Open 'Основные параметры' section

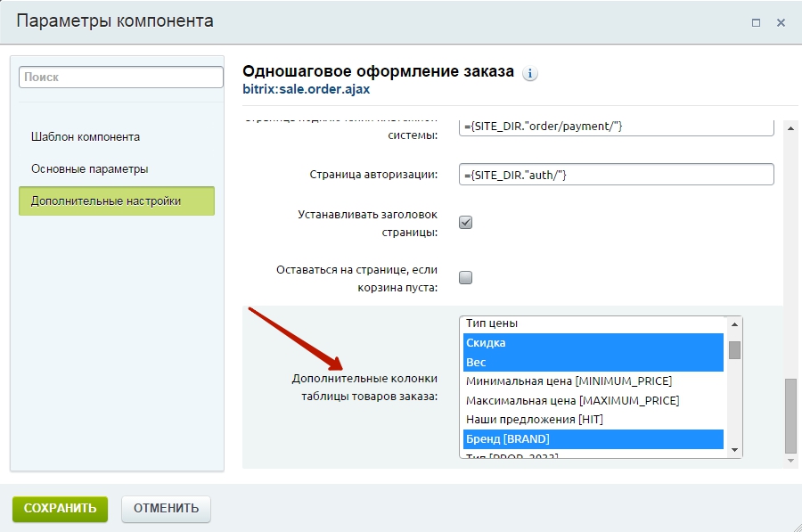coord(89,168)
